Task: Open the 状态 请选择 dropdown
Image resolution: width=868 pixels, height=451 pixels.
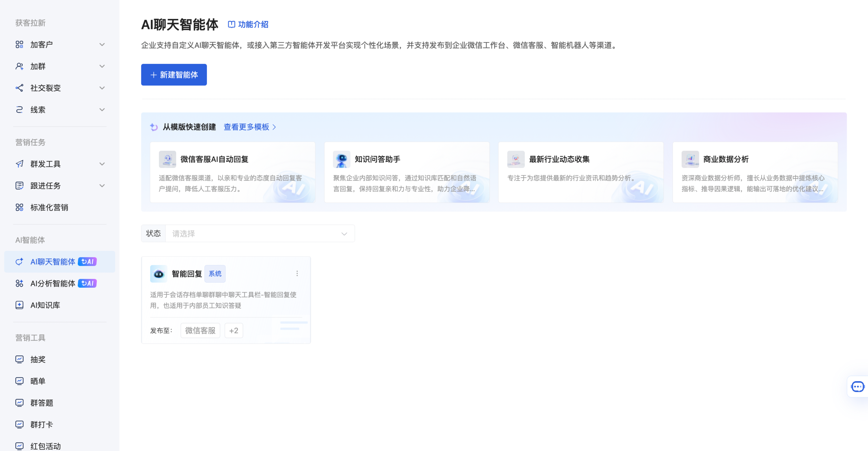Action: (260, 234)
